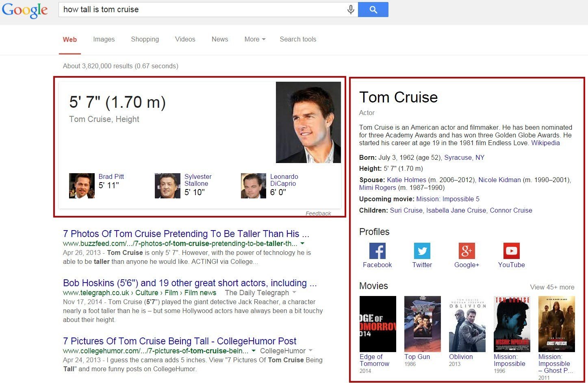
Task: Open Tom Cruise's Facebook profile icon
Action: [x=378, y=251]
